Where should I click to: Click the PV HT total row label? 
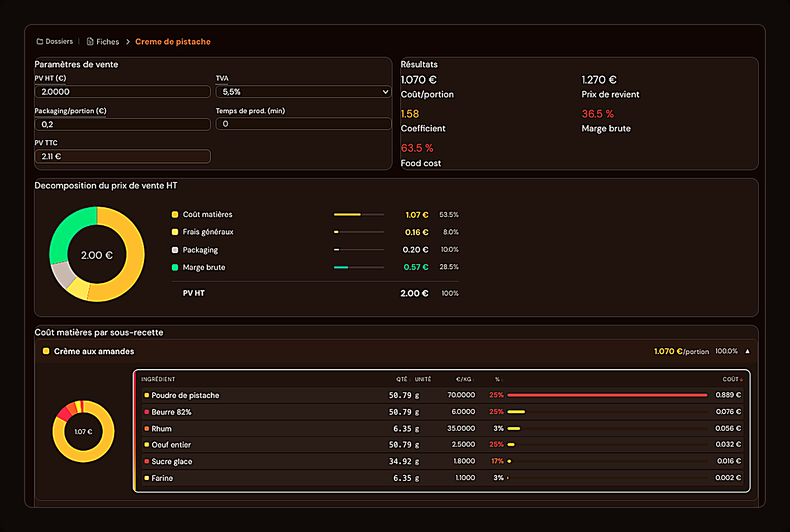pyautogui.click(x=194, y=293)
